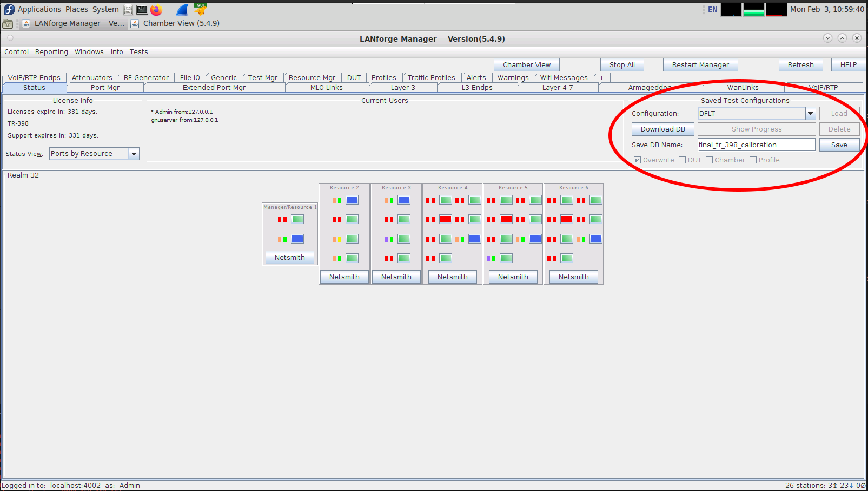Click the solid red port icon in Resource 6
Image resolution: width=868 pixels, height=491 pixels.
(567, 219)
